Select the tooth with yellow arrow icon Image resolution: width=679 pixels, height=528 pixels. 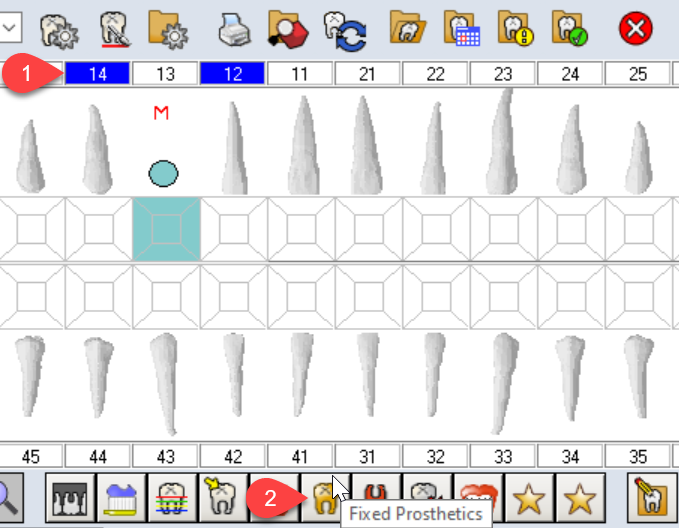click(223, 498)
